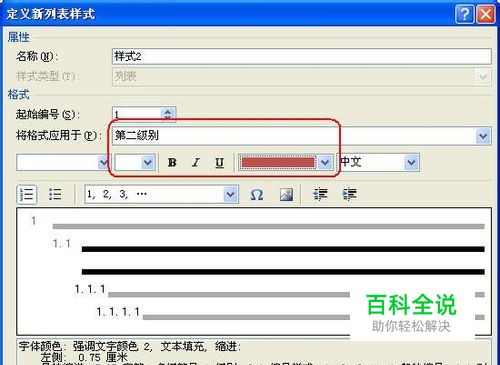Viewport: 500px width, 365px height.
Task: Click the 1.1.1 level in preview
Action: 90,289
